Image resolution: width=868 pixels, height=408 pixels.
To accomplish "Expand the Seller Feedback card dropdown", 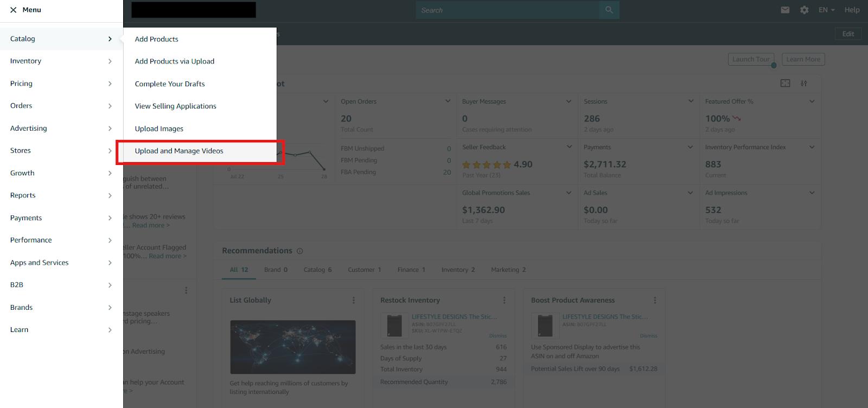I will pyautogui.click(x=569, y=147).
